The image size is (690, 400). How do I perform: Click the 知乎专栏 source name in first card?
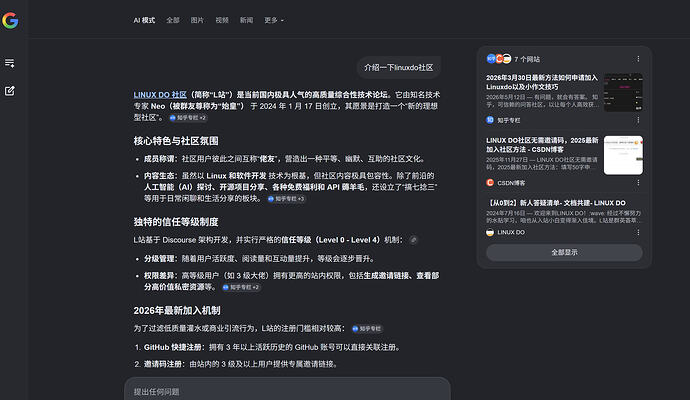[x=509, y=120]
